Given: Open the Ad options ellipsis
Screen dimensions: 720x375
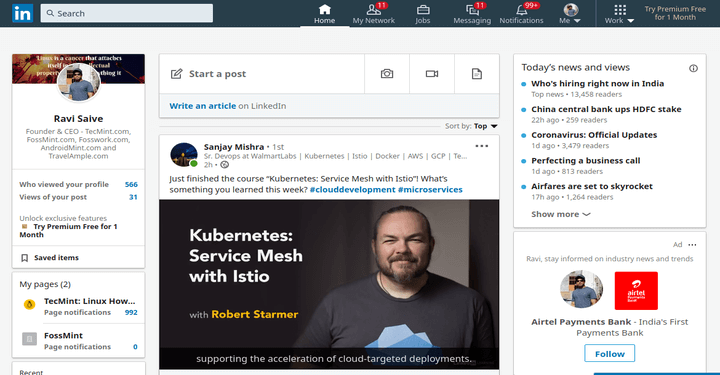Looking at the screenshot, I should [692, 245].
